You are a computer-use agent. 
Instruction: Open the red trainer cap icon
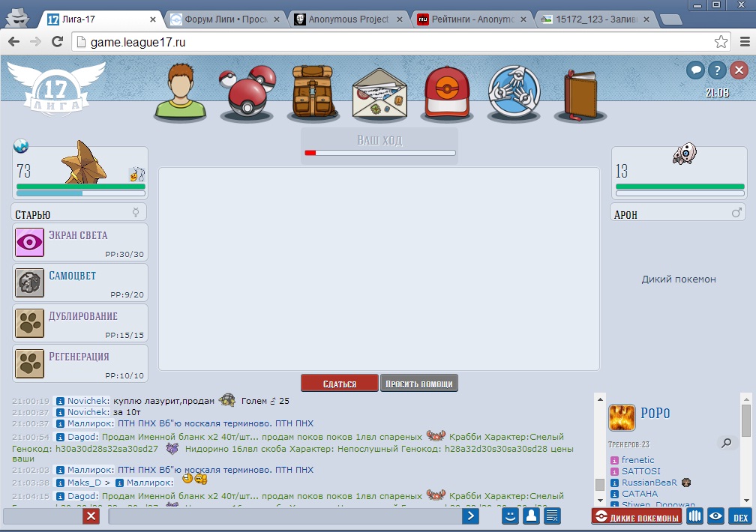tap(447, 92)
